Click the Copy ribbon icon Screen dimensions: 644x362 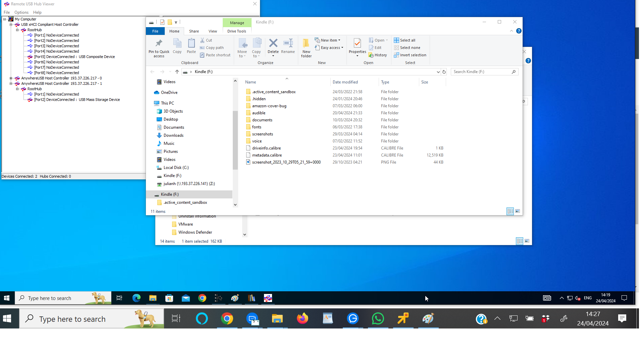coord(177,46)
